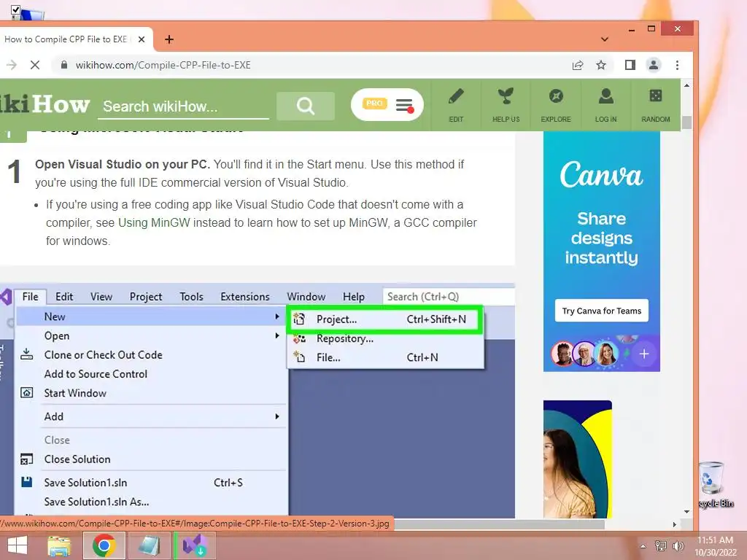Click the Close Solution icon
This screenshot has width=747, height=560.
pyautogui.click(x=27, y=459)
